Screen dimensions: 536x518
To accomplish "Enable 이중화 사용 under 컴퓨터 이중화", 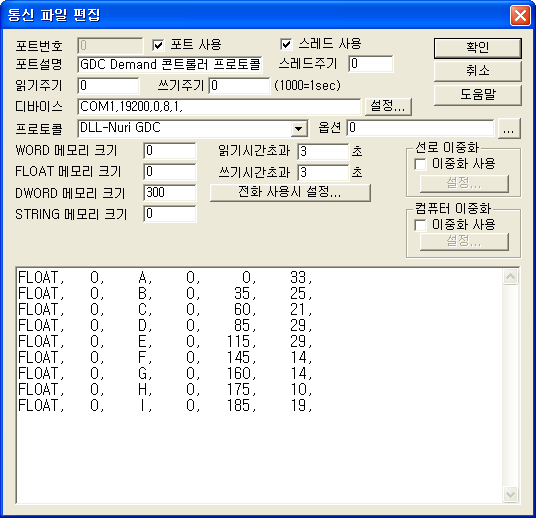I will pyautogui.click(x=420, y=225).
